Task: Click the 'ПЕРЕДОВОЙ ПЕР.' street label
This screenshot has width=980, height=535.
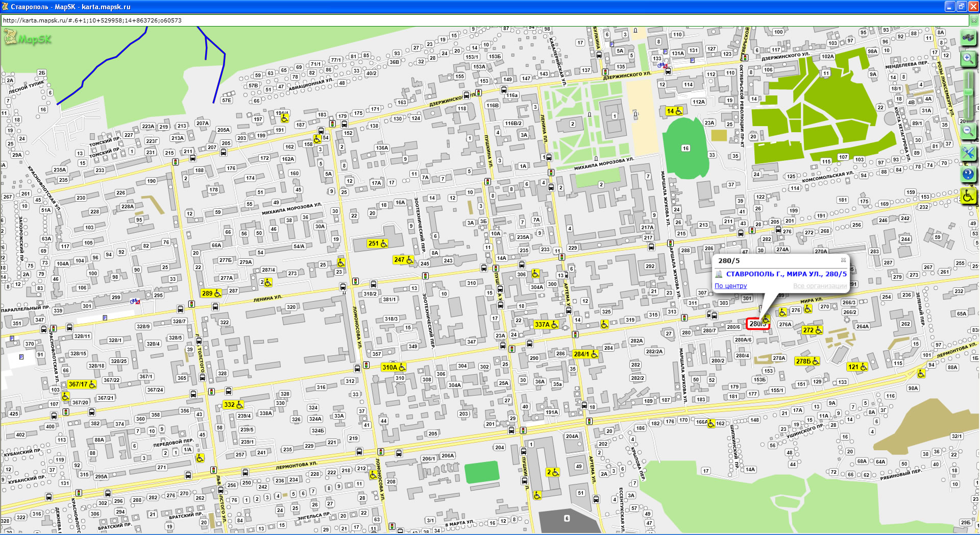Action: coord(174,443)
